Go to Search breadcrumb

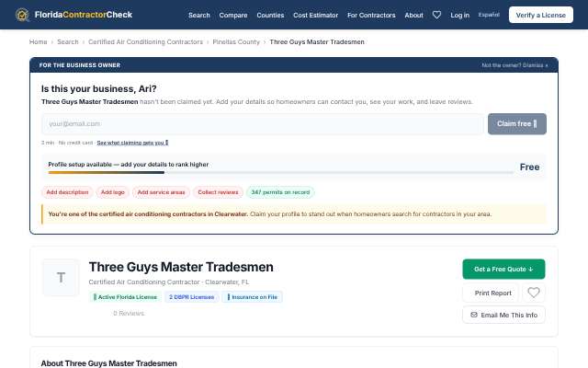pyautogui.click(x=68, y=41)
